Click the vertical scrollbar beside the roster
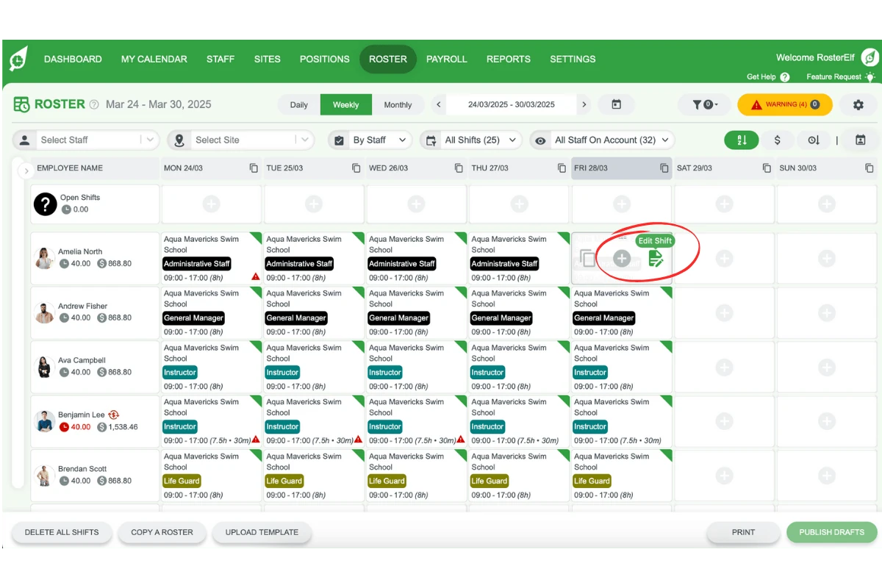Image resolution: width=882 pixels, height=588 pixels. point(16,323)
